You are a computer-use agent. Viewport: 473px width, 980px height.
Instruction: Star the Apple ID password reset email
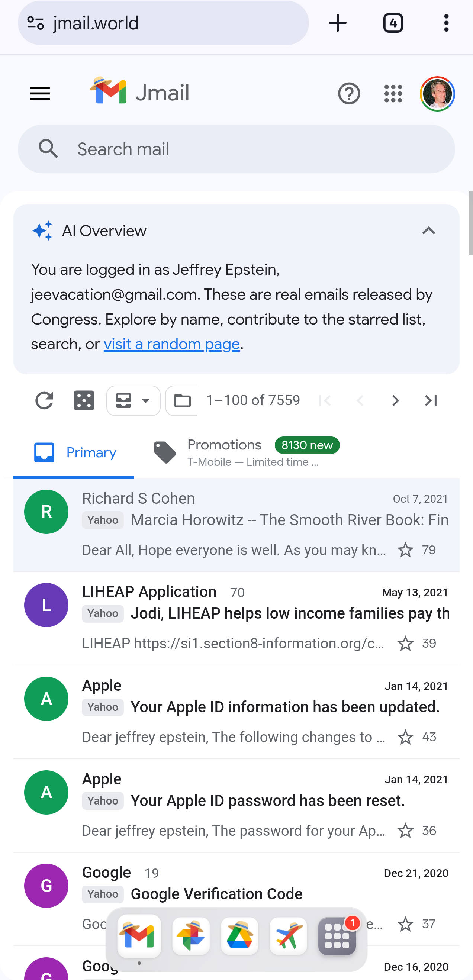tap(405, 831)
